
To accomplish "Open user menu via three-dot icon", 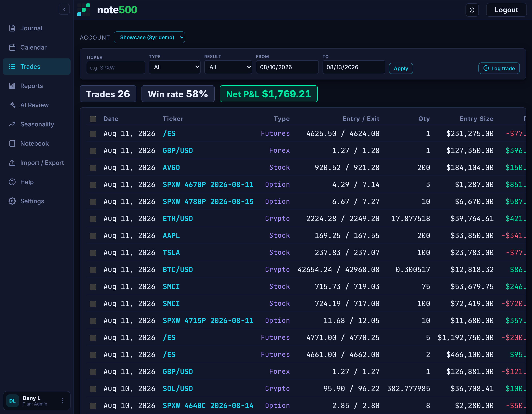I will (x=62, y=401).
